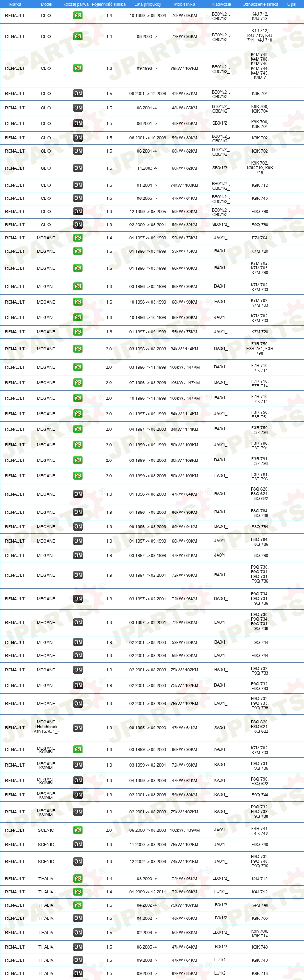The height and width of the screenshot is (980, 304).
Task: Click diesel ON icon in THALIA 50kW / 68KM row
Action: (78, 933)
